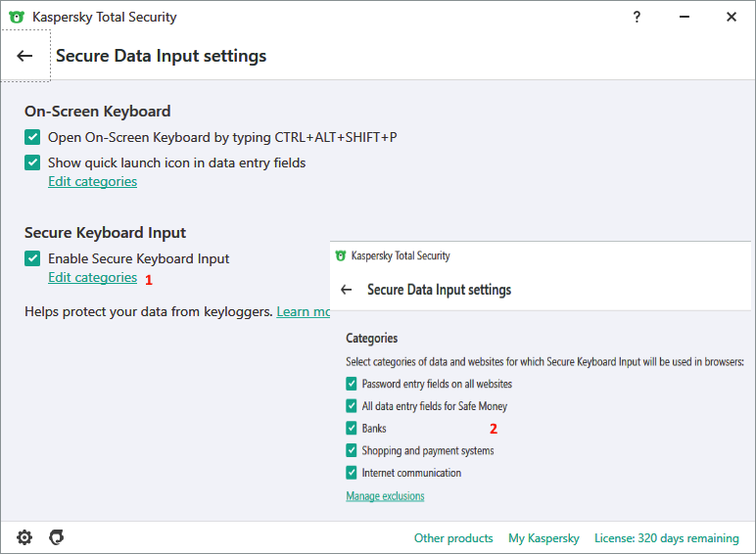This screenshot has width=756, height=554.
Task: Click 'Helps protect your data from keyloggers' text
Action: point(149,311)
